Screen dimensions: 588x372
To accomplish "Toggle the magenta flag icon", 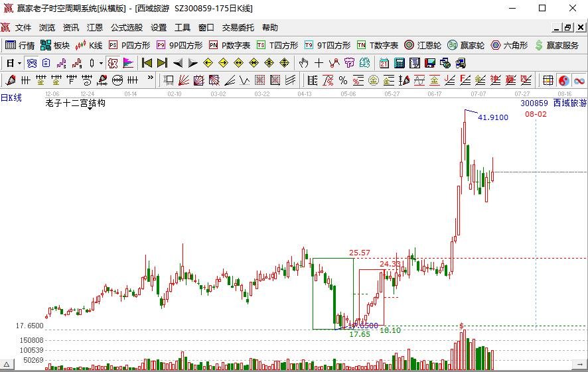I will 128,63.
